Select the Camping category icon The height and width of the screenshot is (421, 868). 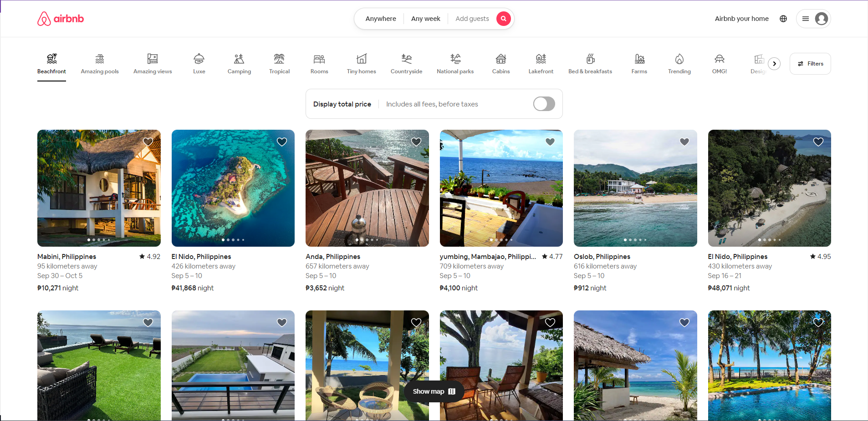[239, 59]
